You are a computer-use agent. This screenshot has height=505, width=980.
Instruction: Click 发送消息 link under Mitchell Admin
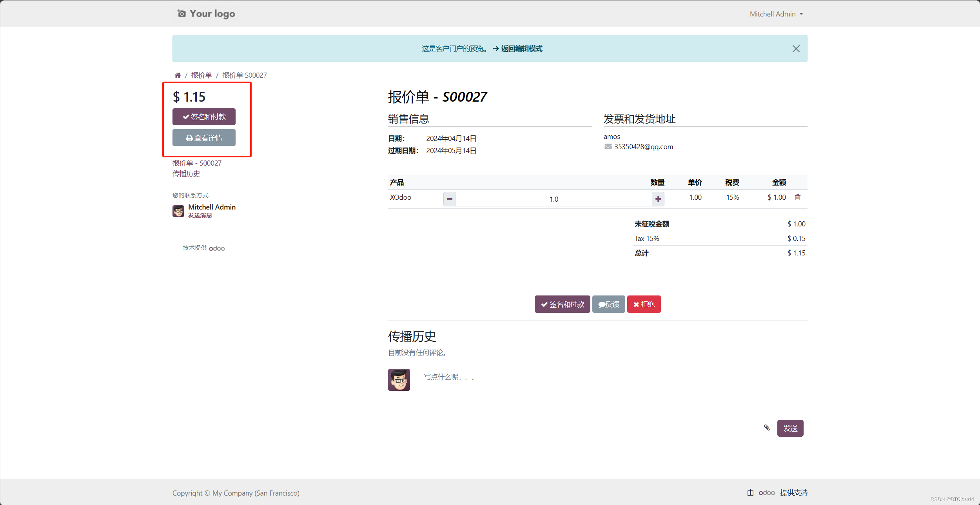(200, 215)
